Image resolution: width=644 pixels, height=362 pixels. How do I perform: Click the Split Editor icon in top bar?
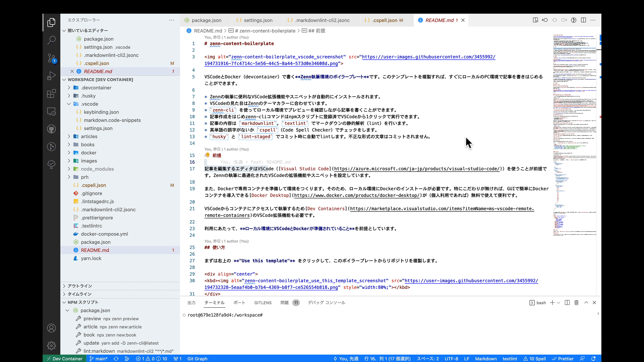coord(583,20)
